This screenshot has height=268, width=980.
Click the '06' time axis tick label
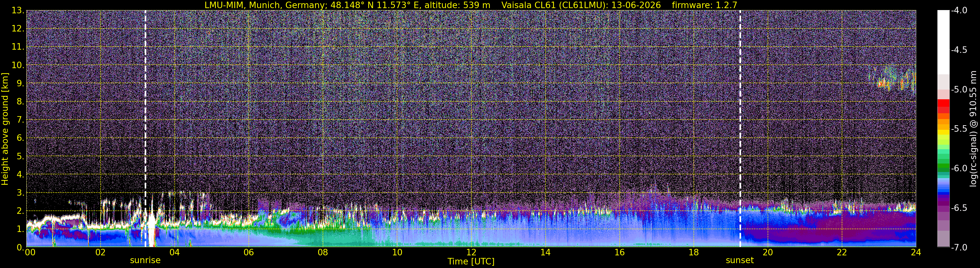(249, 252)
